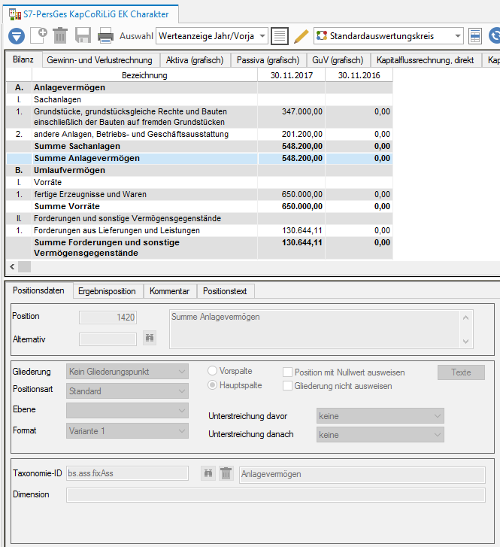Open the Standardauswertungskreis dropdown
Viewport: 500px width, 547px height.
(388, 36)
